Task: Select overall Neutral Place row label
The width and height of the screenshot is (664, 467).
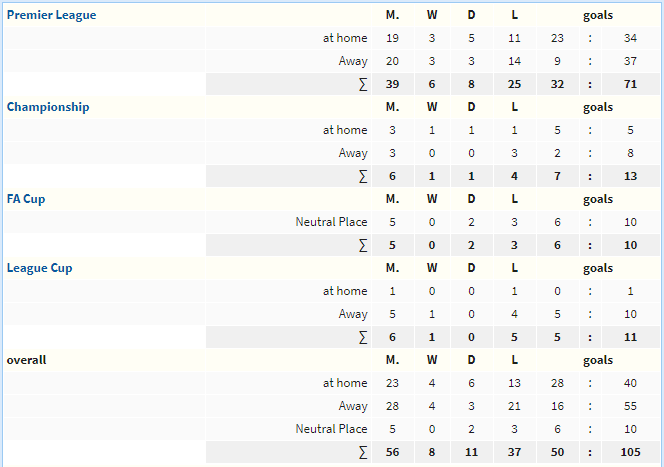Action: click(x=331, y=429)
